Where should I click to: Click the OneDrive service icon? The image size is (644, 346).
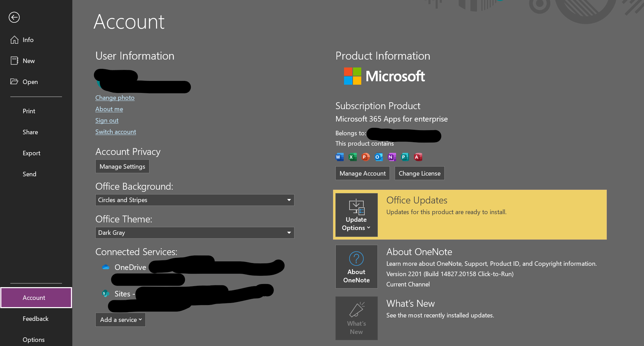(x=105, y=267)
